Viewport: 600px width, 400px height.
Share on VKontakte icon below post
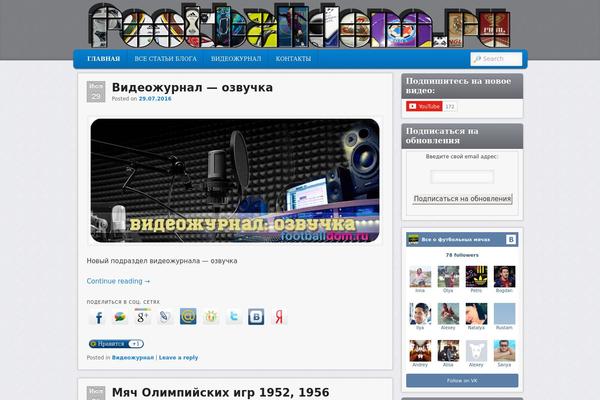click(257, 317)
